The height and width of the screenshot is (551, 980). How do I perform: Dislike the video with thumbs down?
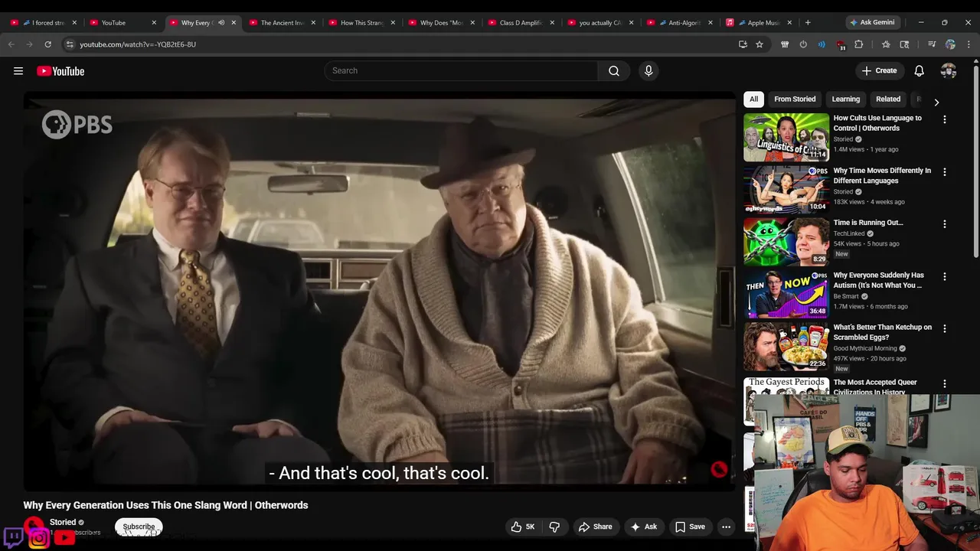coord(554,527)
